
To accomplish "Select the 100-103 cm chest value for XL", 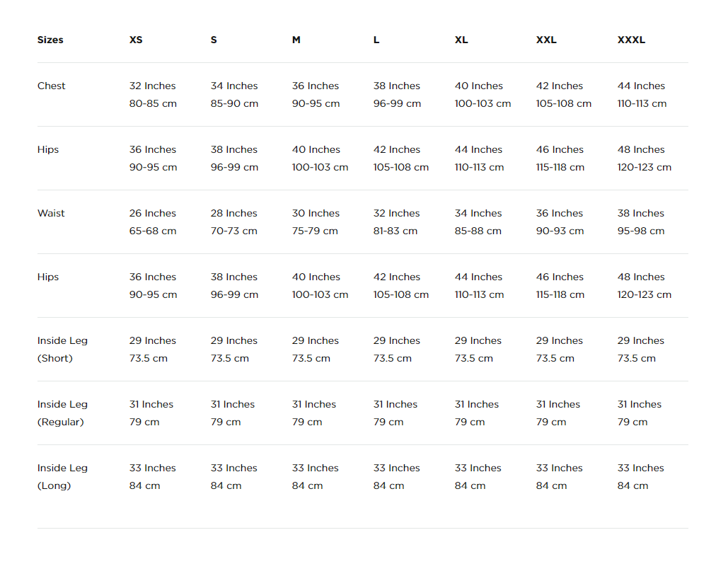I will (483, 103).
